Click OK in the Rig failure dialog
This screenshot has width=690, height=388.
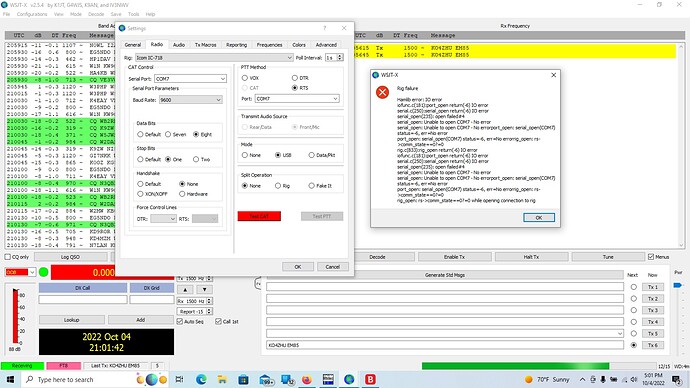tap(539, 217)
